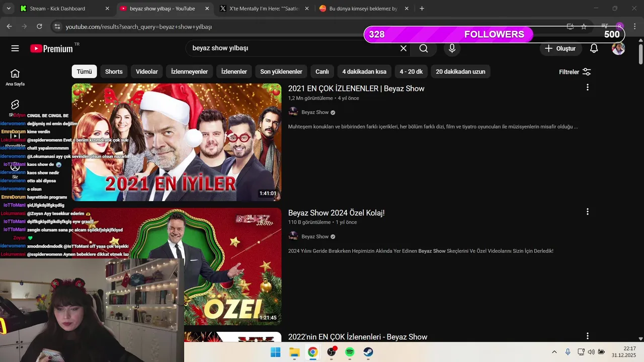
Task: Bookmark this page with the star
Action: point(584,27)
